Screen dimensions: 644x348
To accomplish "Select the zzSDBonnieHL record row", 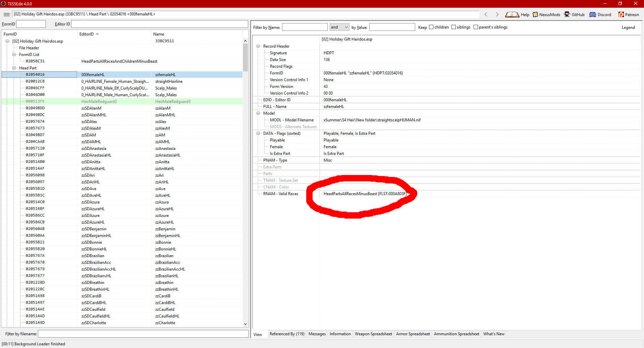I will pos(122,249).
